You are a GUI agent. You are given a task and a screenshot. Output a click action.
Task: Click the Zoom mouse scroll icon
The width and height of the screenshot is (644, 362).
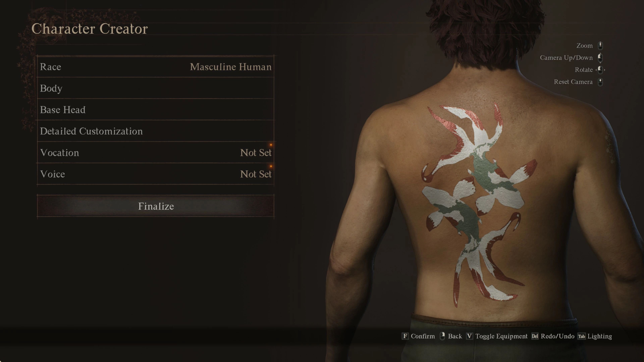tap(600, 46)
